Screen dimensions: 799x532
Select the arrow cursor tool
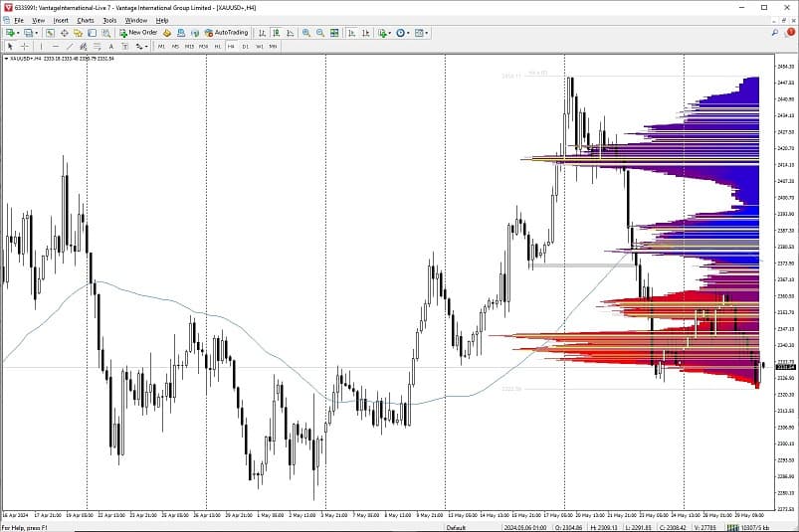coord(10,47)
